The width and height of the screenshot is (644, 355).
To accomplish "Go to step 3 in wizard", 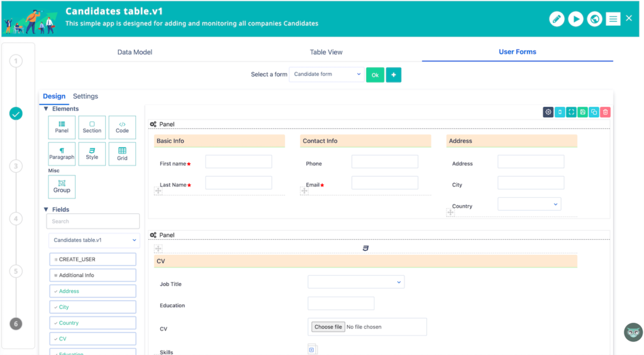I will point(16,166).
